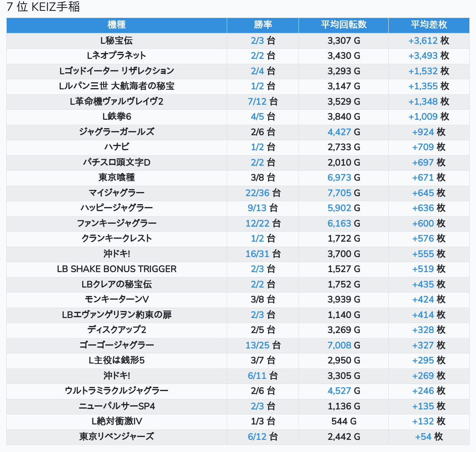Select the ウルトラミラクルジャグラー machine name
476x452 pixels.
tap(116, 391)
